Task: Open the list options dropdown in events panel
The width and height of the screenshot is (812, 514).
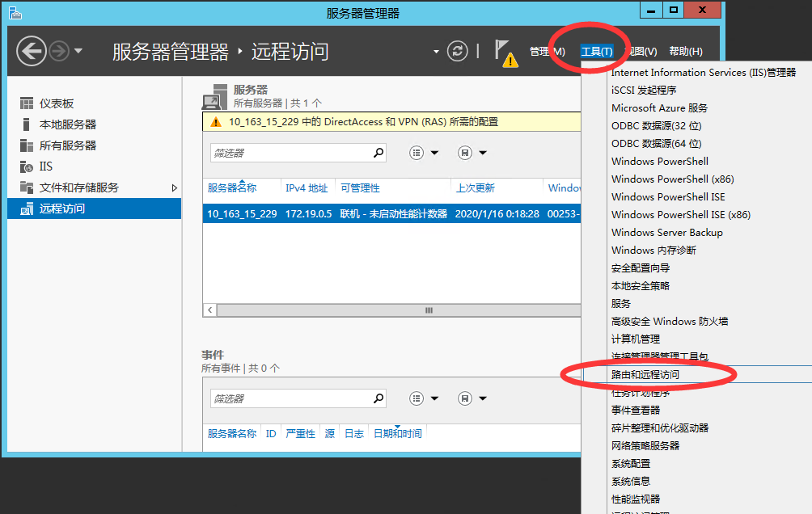Action: pyautogui.click(x=424, y=398)
